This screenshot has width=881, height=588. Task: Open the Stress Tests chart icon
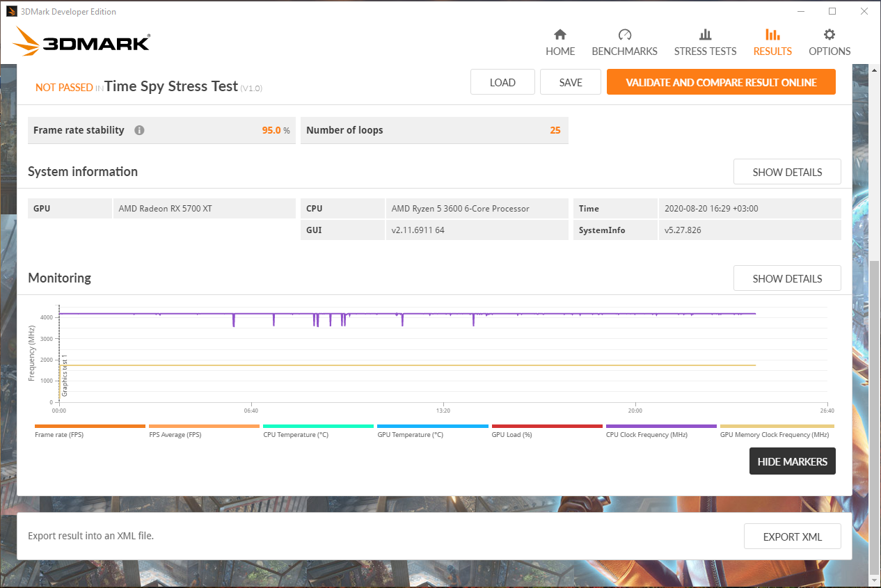(x=705, y=35)
